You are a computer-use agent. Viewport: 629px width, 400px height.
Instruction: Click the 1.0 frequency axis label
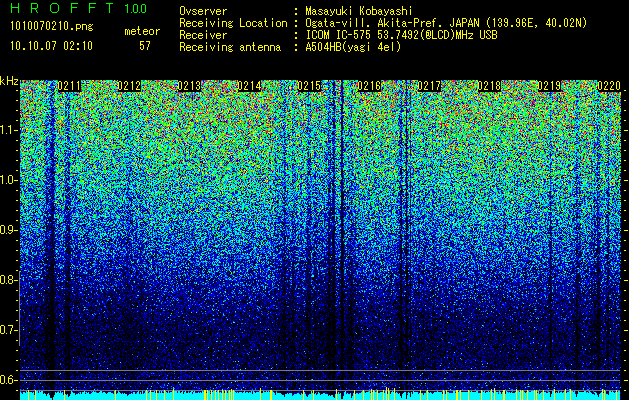(9, 180)
